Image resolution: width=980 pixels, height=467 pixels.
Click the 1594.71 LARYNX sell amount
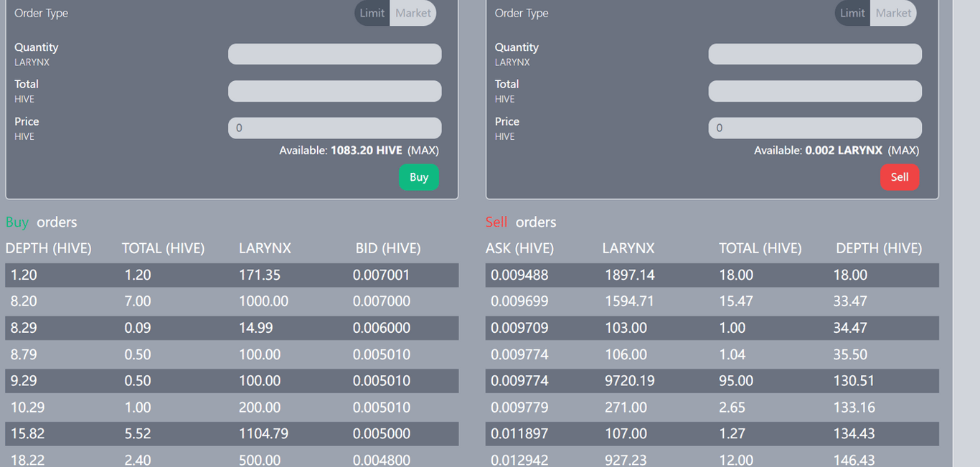click(630, 301)
